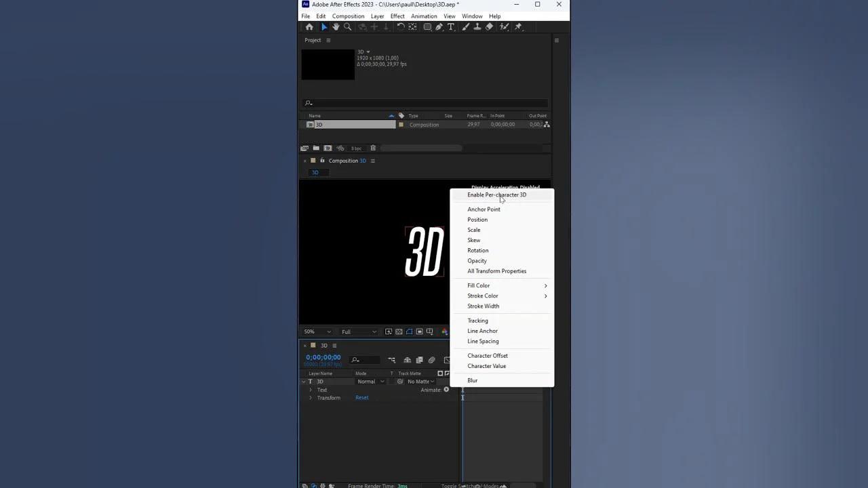Open the Effect menu

point(397,16)
